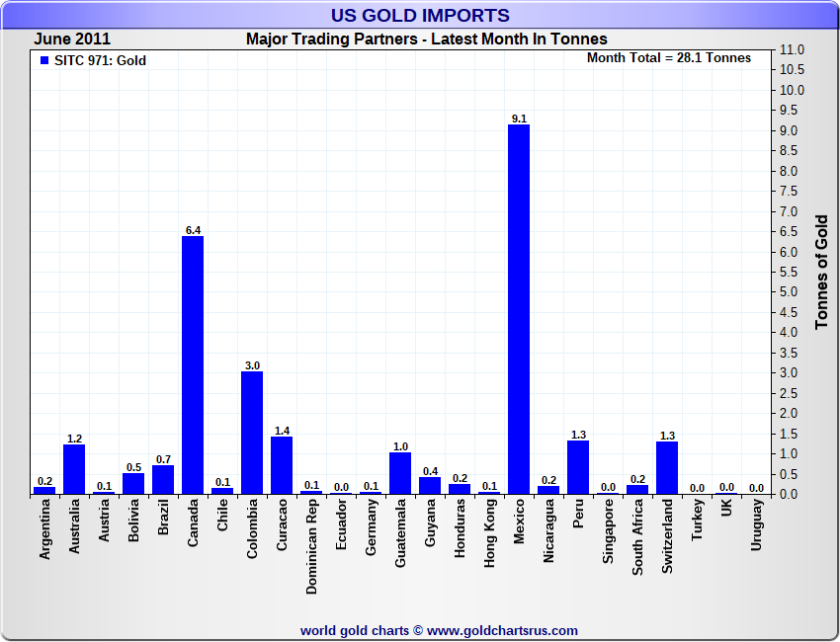Click the '11.0' y-axis tick label
The width and height of the screenshot is (840, 642).
(x=793, y=49)
